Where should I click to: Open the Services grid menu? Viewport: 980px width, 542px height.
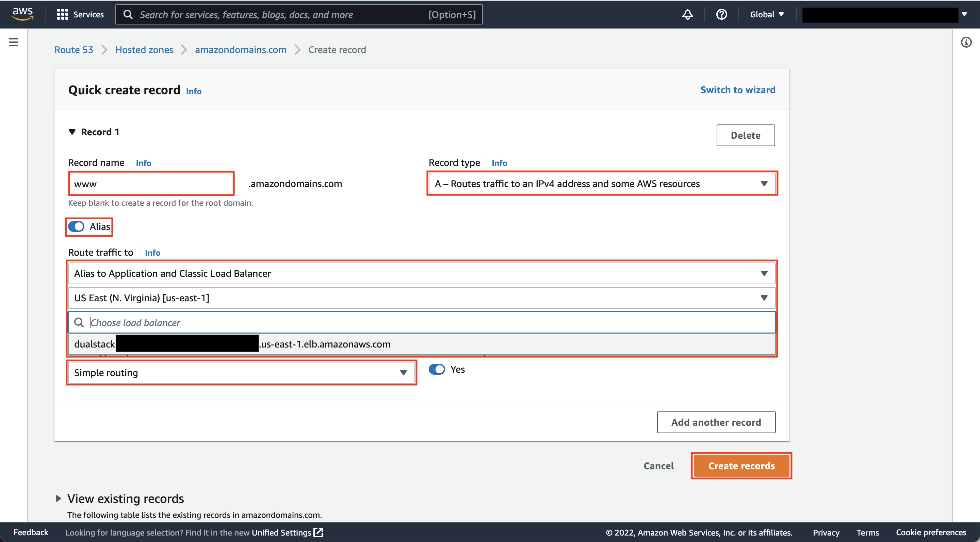pyautogui.click(x=62, y=14)
